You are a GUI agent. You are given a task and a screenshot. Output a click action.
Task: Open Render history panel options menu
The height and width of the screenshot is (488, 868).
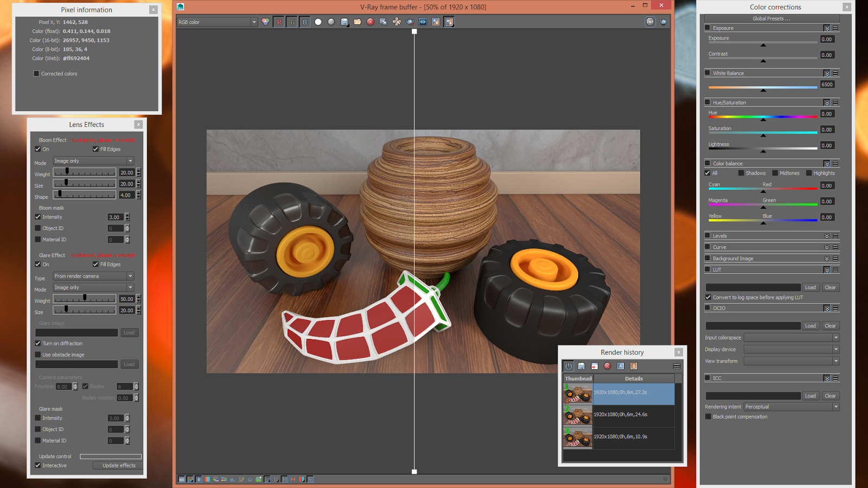click(x=676, y=365)
